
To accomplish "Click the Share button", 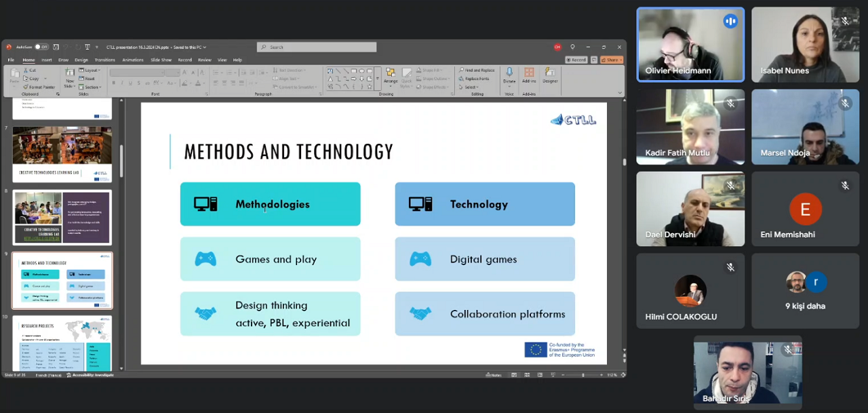I will [x=612, y=60].
